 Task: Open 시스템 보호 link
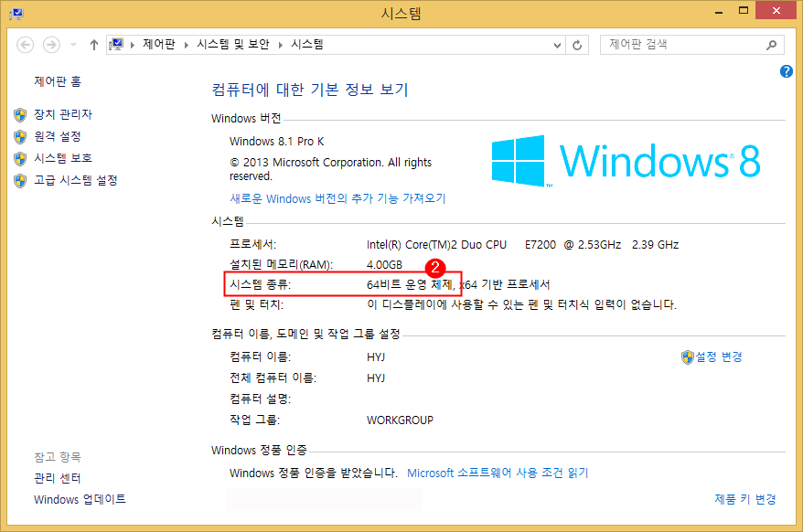63,158
